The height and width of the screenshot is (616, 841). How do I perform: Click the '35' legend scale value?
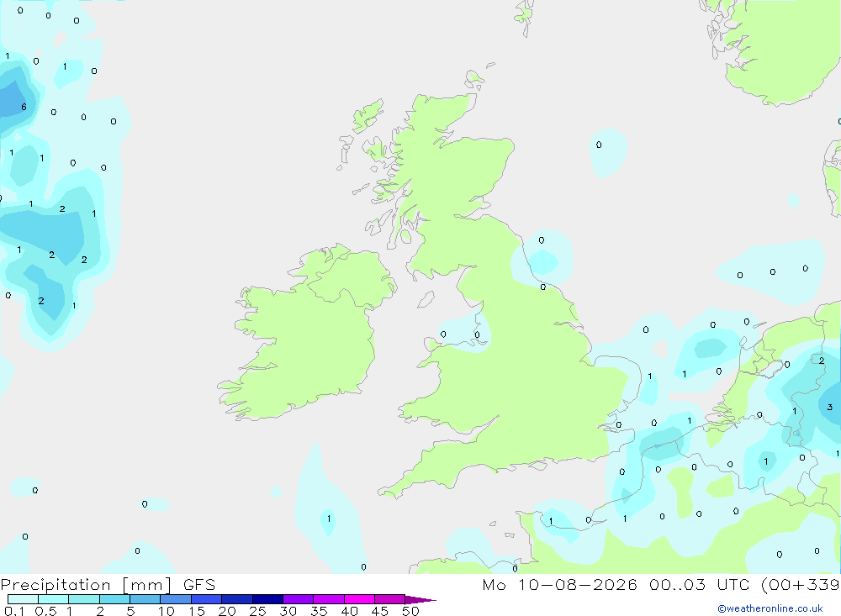point(319,611)
